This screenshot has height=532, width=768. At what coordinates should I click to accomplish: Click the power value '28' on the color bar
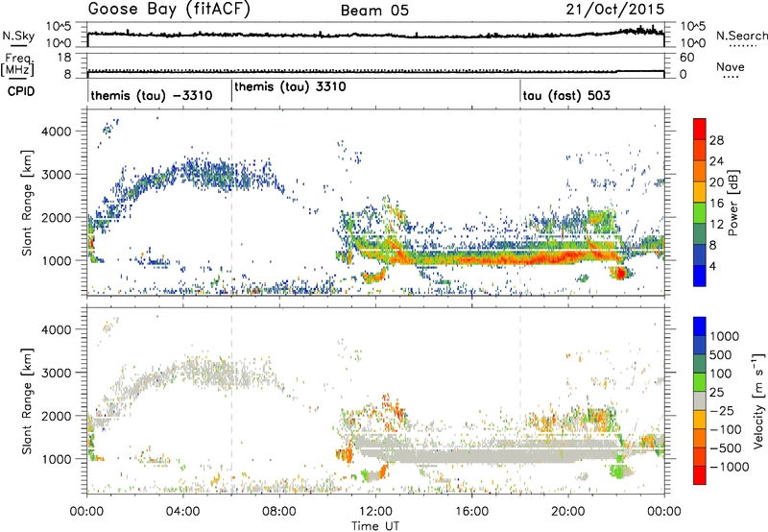[x=716, y=140]
